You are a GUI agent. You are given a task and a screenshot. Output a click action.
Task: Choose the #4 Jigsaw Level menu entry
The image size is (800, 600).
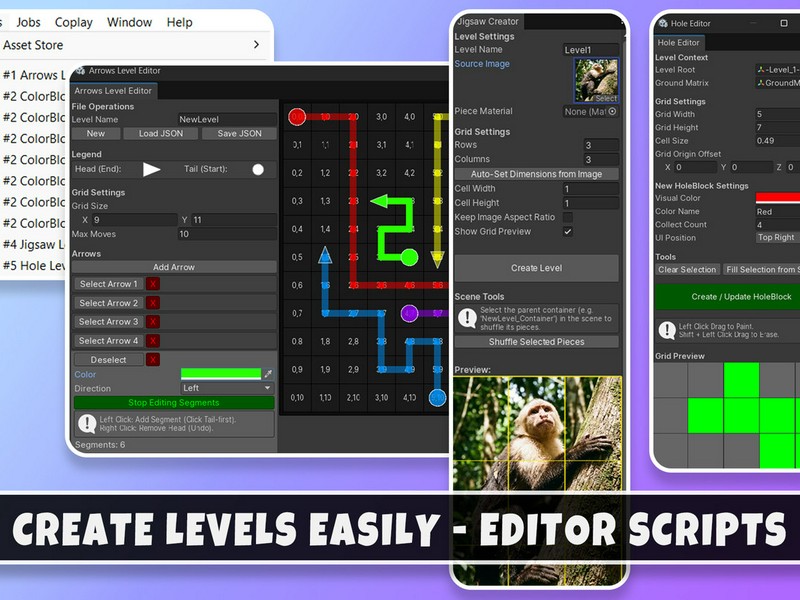coord(34,244)
